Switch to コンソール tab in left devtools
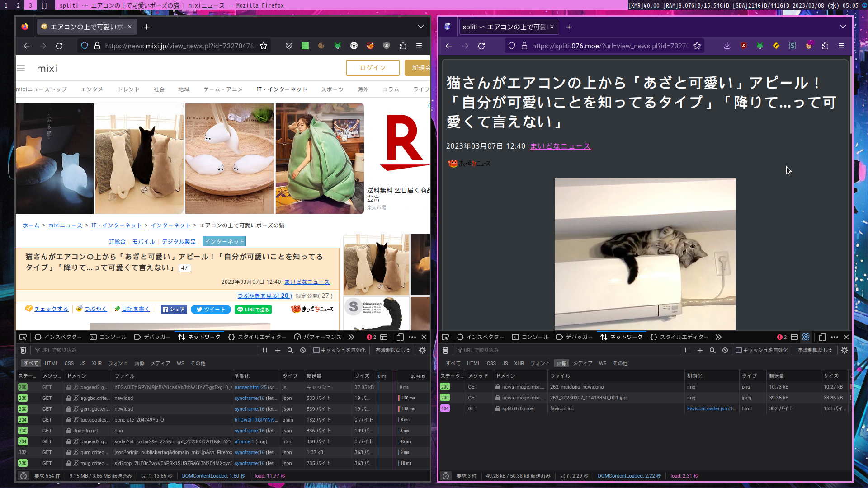Screen dimensions: 868x488 coord(108,337)
